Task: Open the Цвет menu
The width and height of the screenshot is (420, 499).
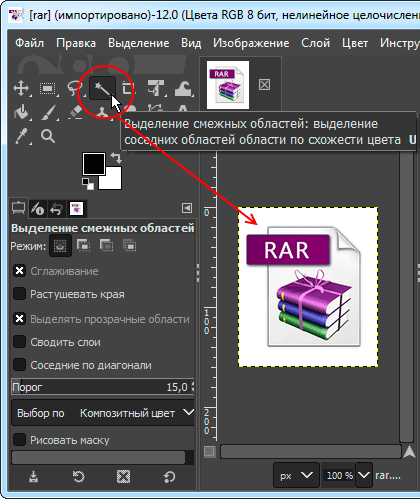Action: [355, 43]
